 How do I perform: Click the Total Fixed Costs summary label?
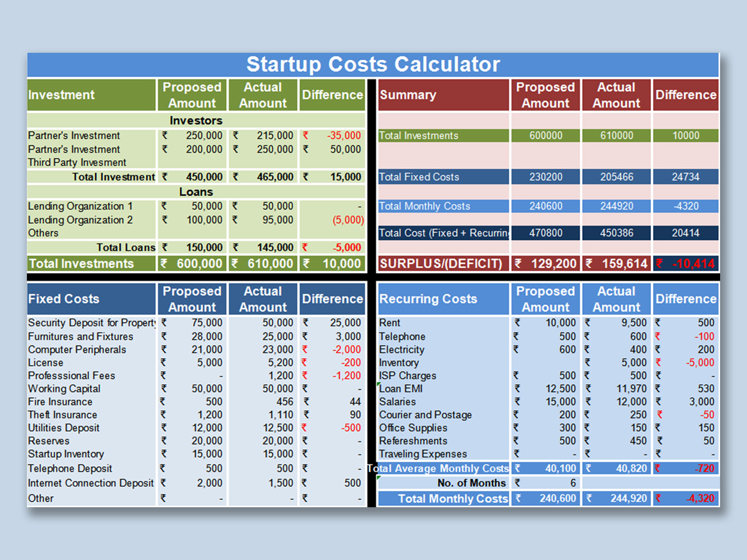pos(419,177)
